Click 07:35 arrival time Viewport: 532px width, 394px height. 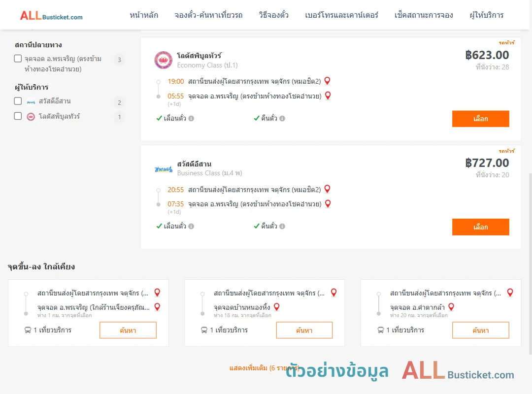click(175, 204)
